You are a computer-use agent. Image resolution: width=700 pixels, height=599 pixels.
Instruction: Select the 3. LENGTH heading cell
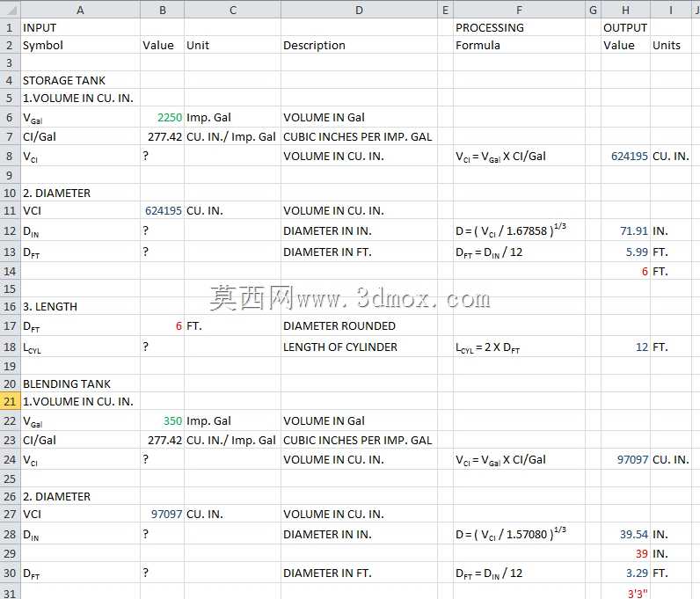click(x=80, y=306)
